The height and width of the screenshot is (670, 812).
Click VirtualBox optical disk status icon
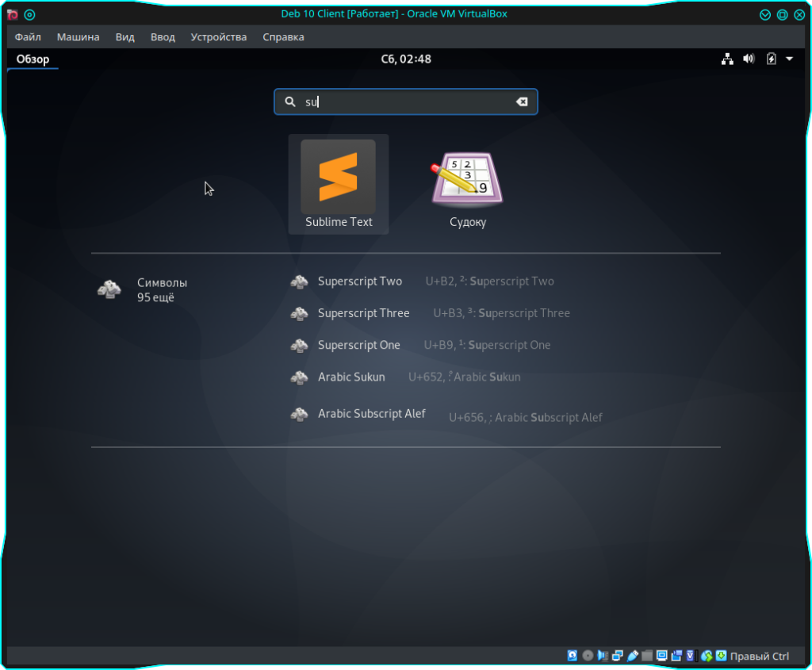tap(588, 656)
